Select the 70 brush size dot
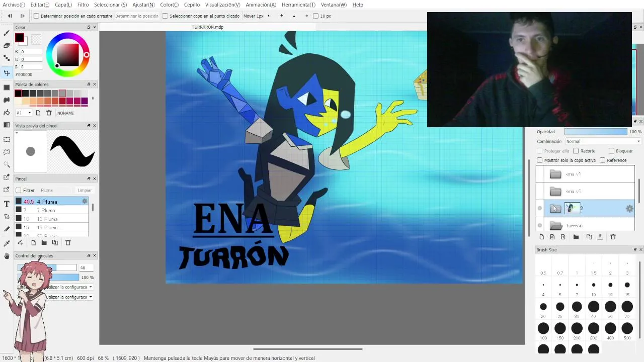This screenshot has width=644, height=362. tap(627, 307)
